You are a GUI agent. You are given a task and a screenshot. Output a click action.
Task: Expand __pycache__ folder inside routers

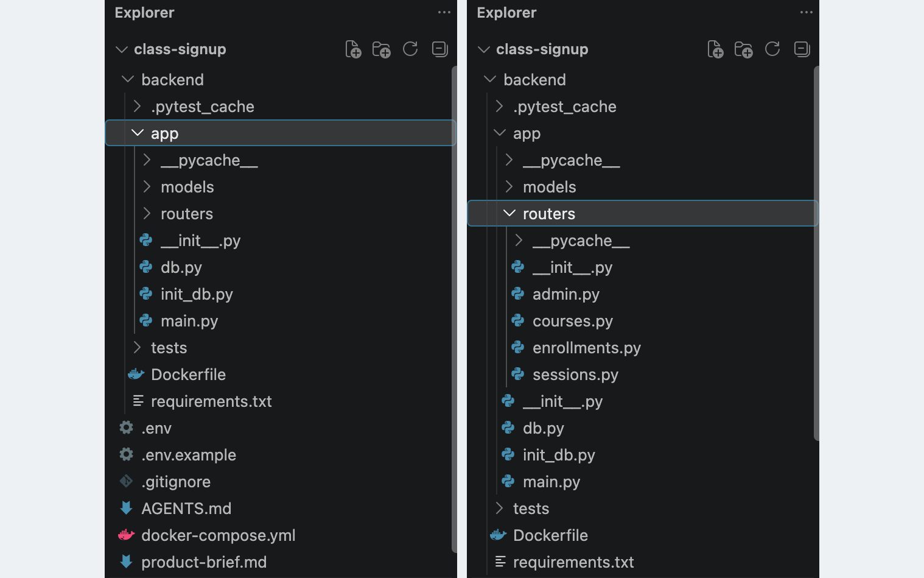519,241
